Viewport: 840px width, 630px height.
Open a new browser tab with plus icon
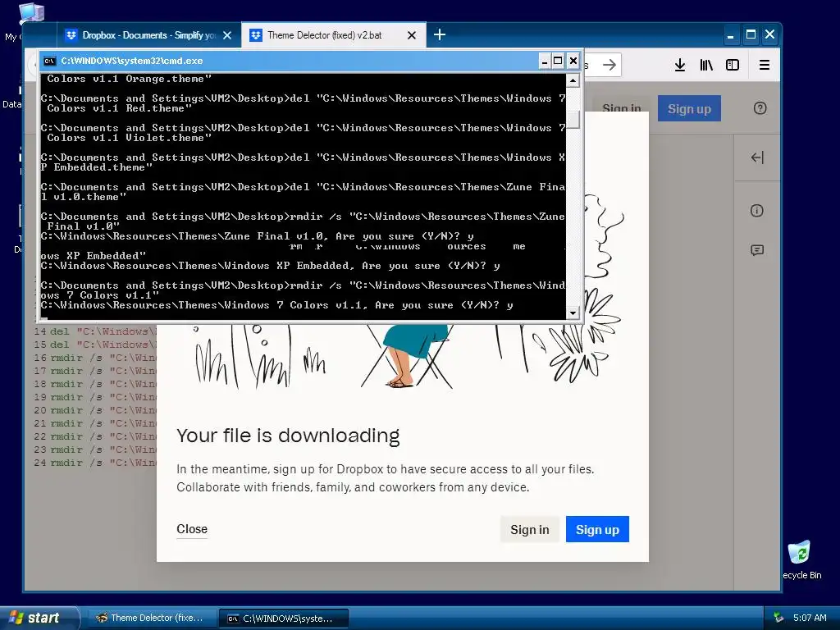click(440, 34)
